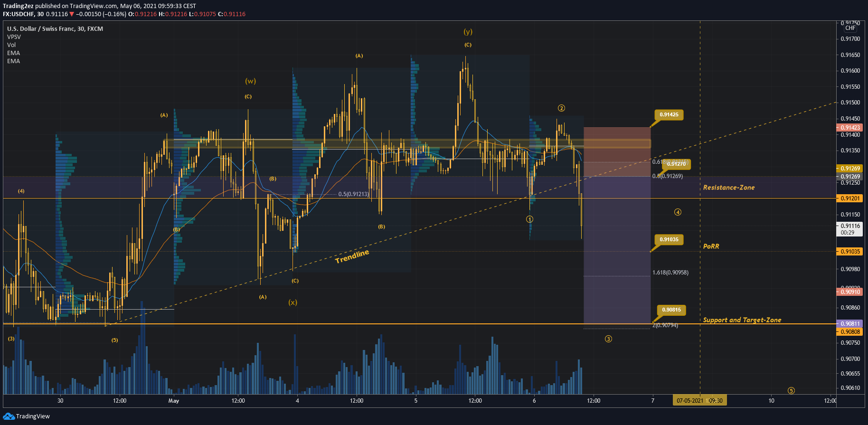Screen dimensions: 868x425
Task: Click the May label on time axis
Action: [x=174, y=401]
